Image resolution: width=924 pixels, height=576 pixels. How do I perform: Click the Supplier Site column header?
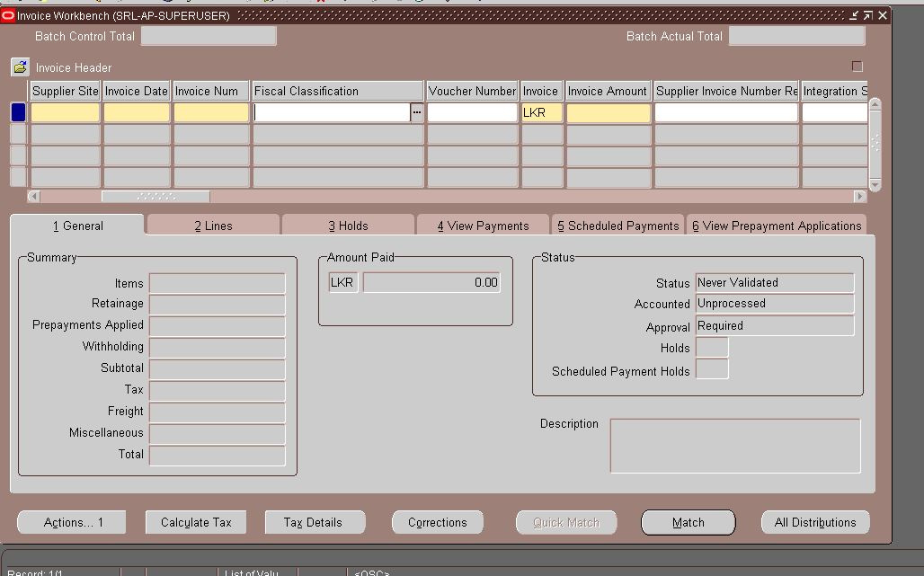[x=65, y=91]
